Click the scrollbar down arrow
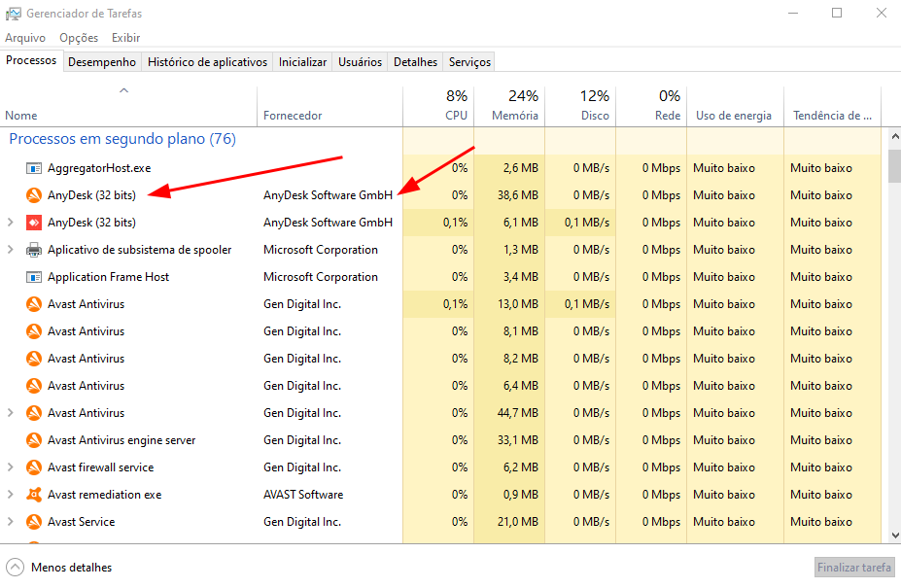Screen dimensions: 901x588 pos(894,536)
